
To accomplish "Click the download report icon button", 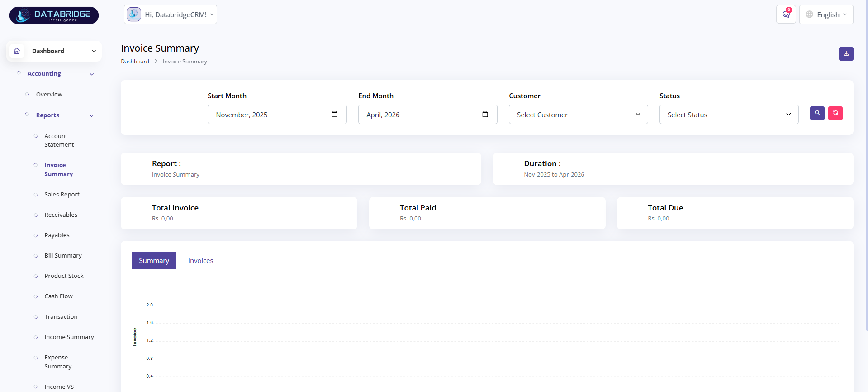I will tap(846, 54).
